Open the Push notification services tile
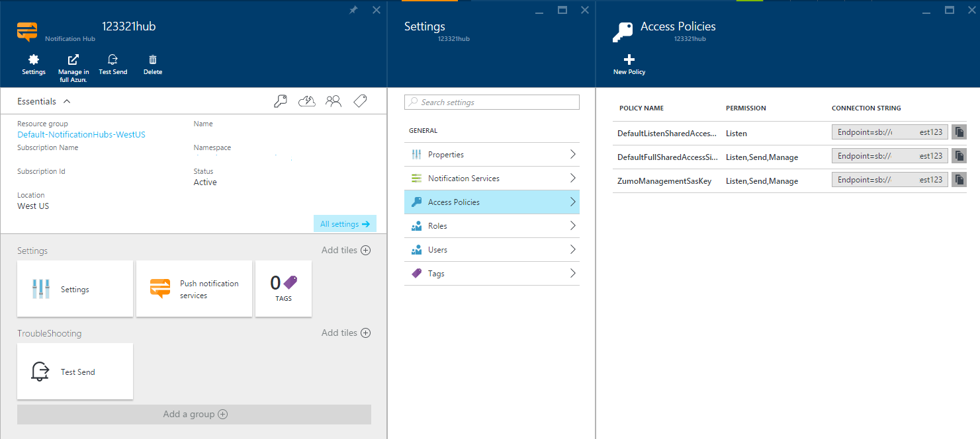The height and width of the screenshot is (439, 980). (x=194, y=289)
